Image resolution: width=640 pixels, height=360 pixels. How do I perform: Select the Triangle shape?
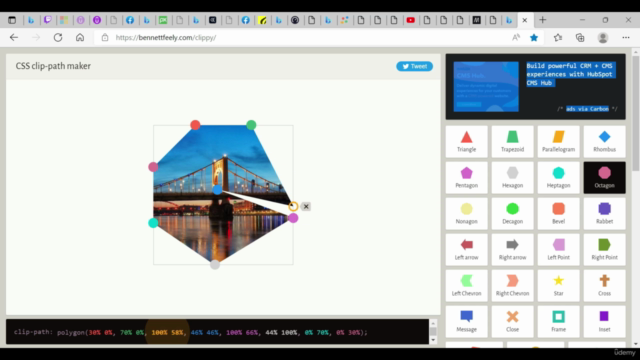point(467,142)
